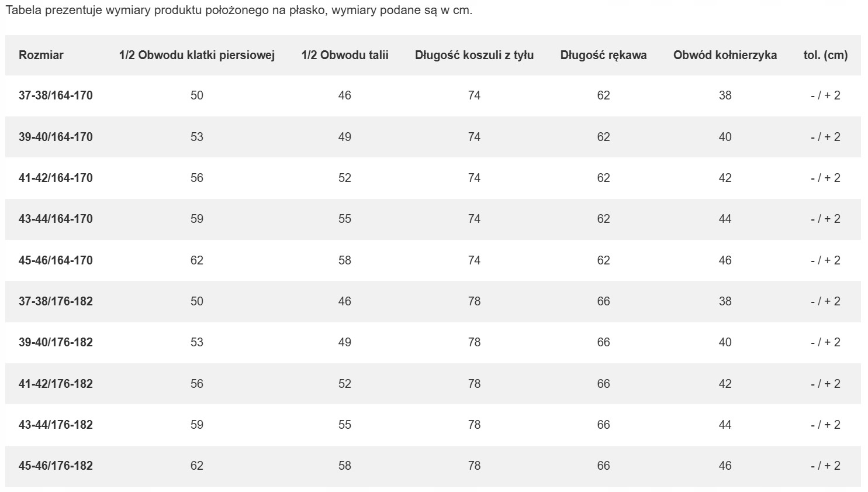
Task: Click the 41-42/176-182 row label
Action: [56, 384]
